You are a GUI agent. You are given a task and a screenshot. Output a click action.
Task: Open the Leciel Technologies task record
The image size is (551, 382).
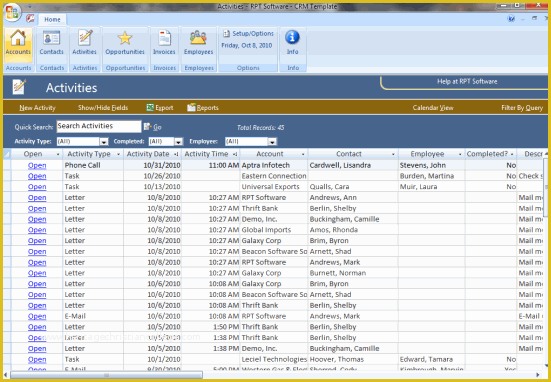(37, 360)
